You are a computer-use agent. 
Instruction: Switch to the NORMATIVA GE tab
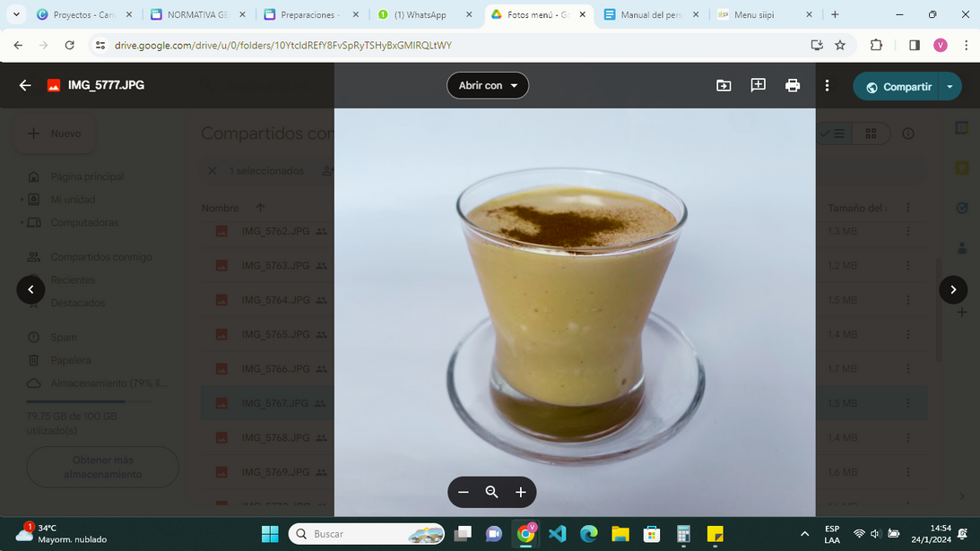click(x=198, y=14)
